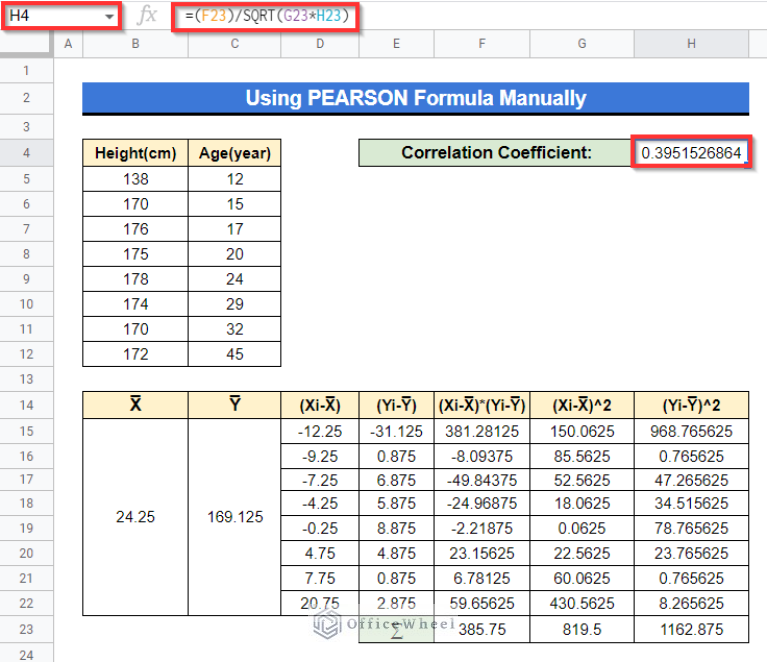
Task: Select cell with 430.5625
Action: pyautogui.click(x=582, y=603)
